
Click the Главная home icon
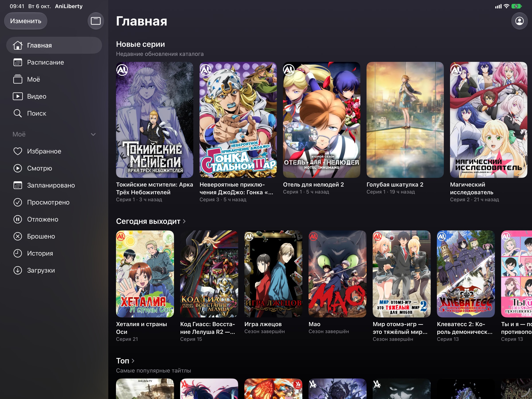tap(18, 45)
